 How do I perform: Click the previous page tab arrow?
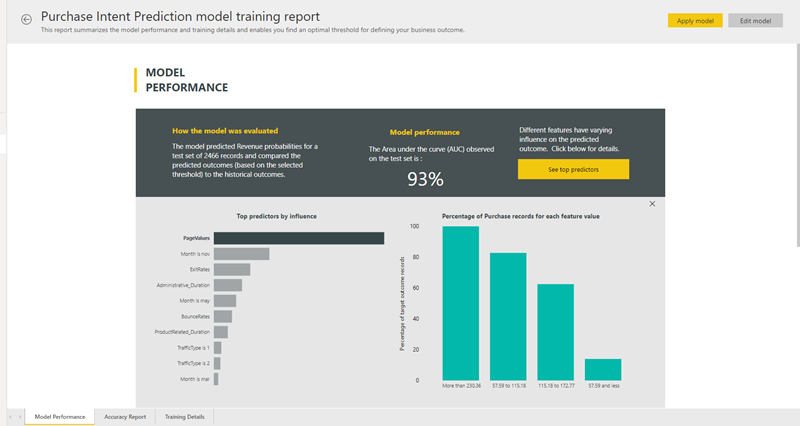(9, 416)
